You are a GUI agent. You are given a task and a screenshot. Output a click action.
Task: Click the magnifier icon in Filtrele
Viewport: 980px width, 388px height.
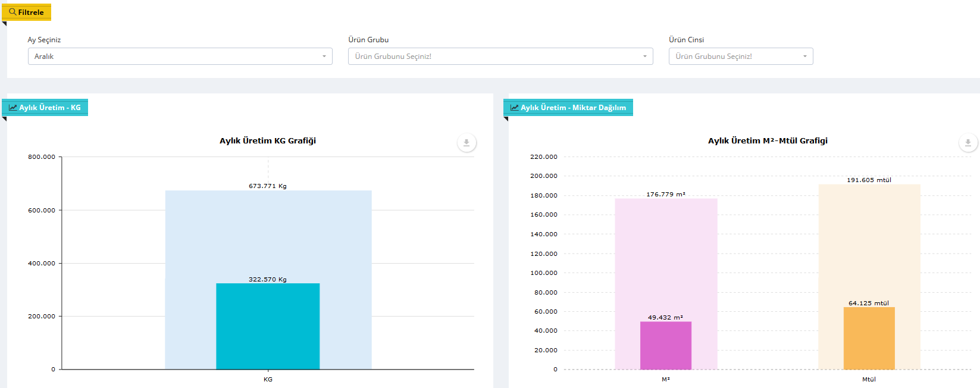click(12, 12)
